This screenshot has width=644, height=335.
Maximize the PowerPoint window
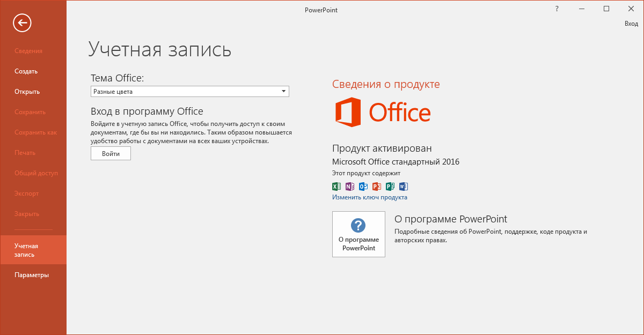[606, 9]
